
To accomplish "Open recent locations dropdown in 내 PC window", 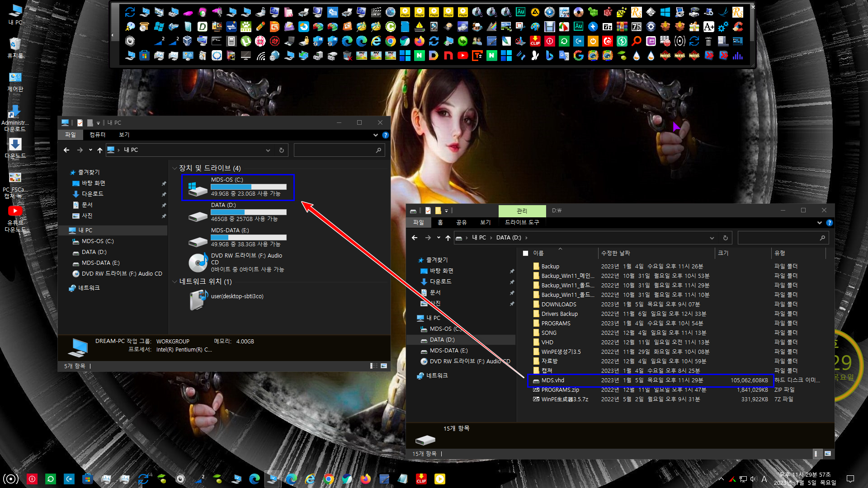I will (x=90, y=150).
